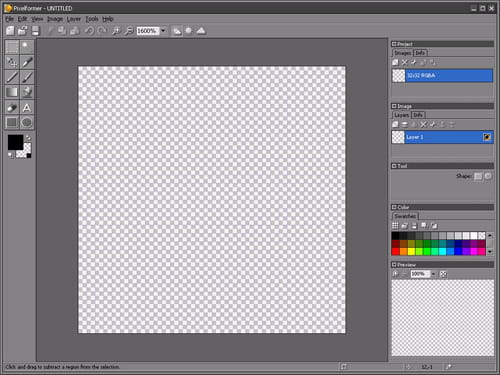This screenshot has width=500, height=375.
Task: Select the text tool with letter A
Action: tap(27, 108)
